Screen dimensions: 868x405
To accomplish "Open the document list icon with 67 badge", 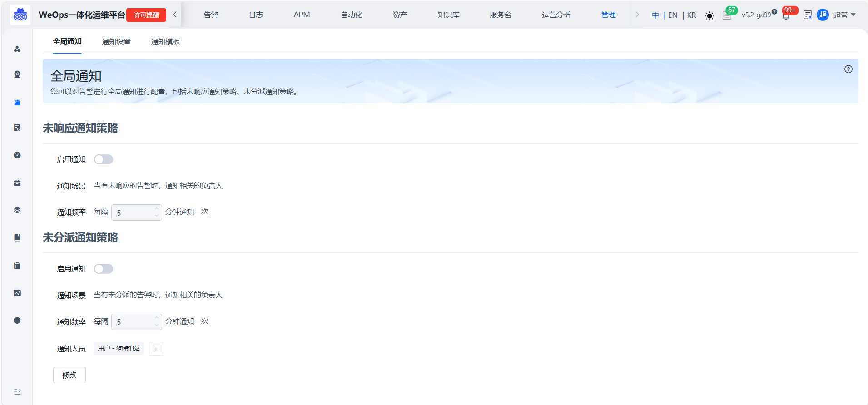I will pos(727,15).
